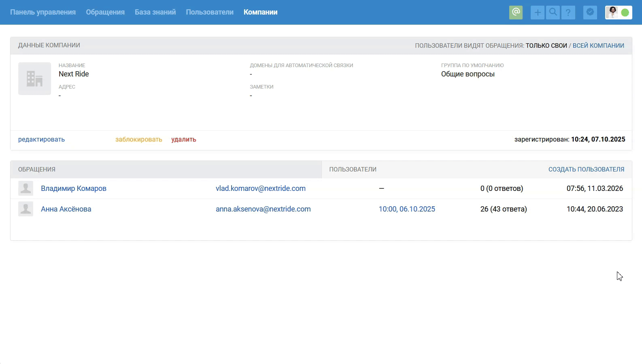The height and width of the screenshot is (364, 642).
Task: Click Анна Аксёнова's avatar icon
Action: click(26, 209)
